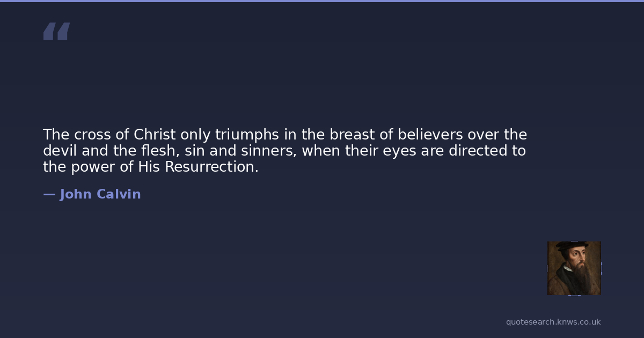Click the dash before John Calvin

click(x=49, y=194)
